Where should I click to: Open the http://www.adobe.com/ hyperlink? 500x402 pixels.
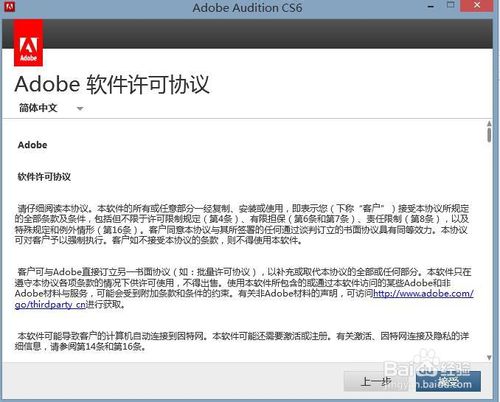click(x=423, y=294)
